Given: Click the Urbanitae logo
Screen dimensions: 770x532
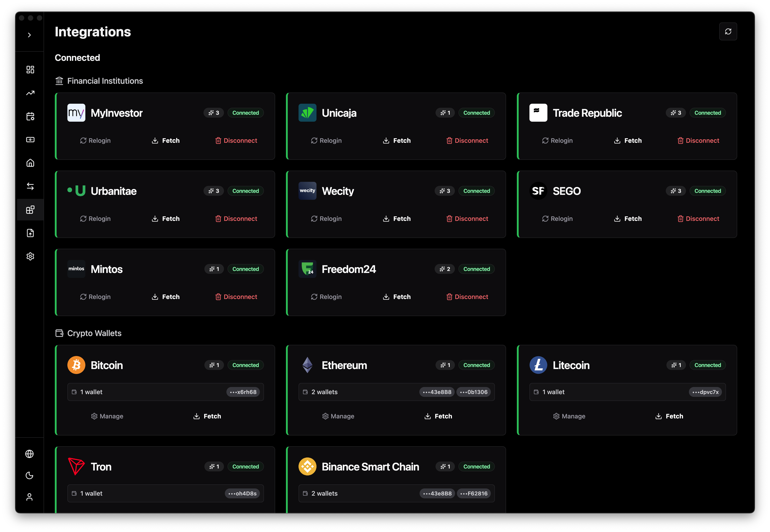Looking at the screenshot, I should pyautogui.click(x=76, y=191).
